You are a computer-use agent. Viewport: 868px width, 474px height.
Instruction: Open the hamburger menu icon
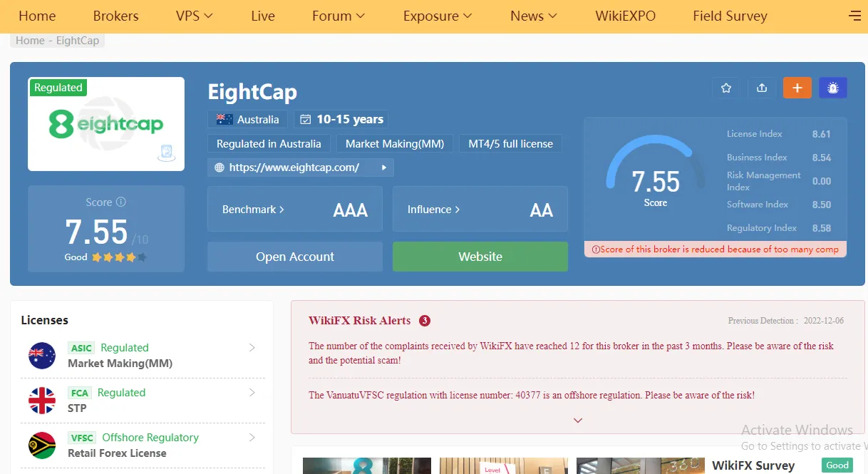pyautogui.click(x=855, y=16)
